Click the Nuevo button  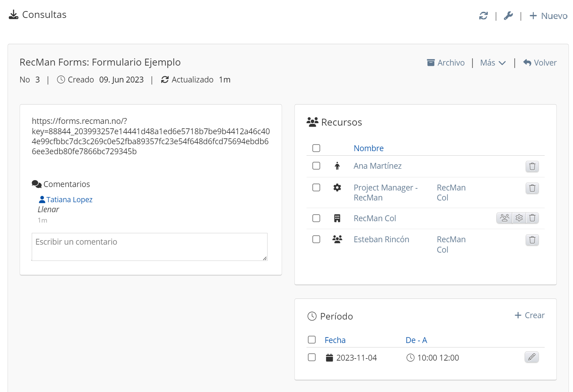coord(548,16)
